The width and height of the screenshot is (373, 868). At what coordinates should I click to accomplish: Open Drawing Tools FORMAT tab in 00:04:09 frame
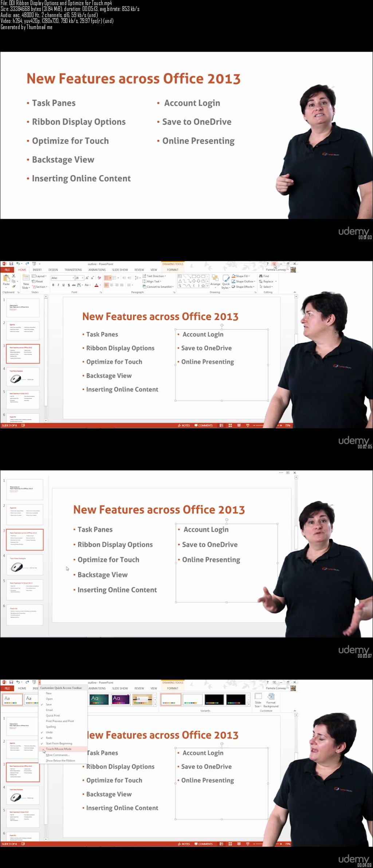click(173, 688)
